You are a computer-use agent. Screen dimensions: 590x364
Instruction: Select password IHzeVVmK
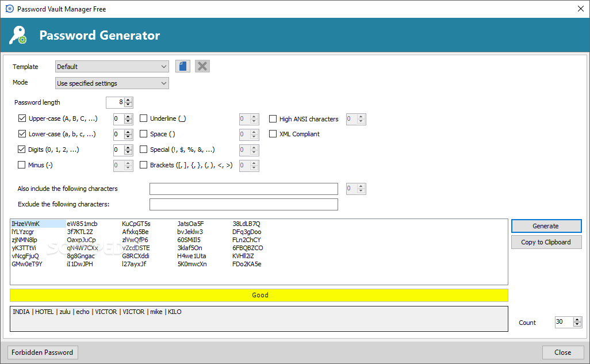(x=25, y=224)
